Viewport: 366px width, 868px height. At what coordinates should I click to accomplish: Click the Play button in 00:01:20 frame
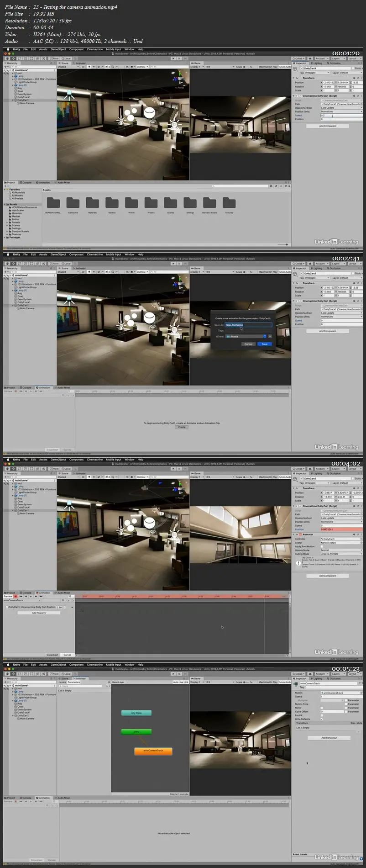click(x=173, y=58)
